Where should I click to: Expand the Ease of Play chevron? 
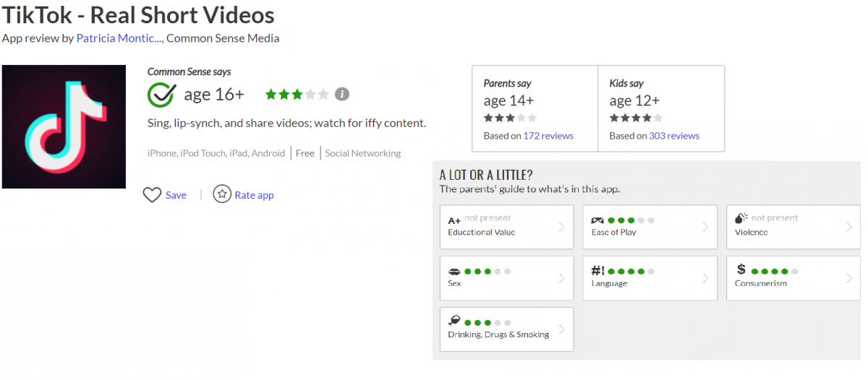705,227
